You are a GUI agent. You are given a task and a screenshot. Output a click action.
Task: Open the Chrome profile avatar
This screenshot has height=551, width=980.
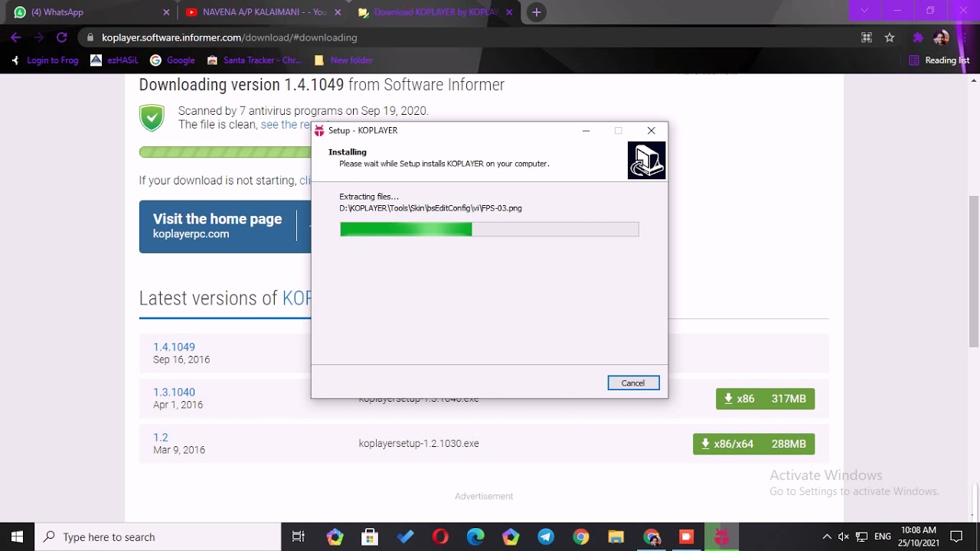click(942, 37)
